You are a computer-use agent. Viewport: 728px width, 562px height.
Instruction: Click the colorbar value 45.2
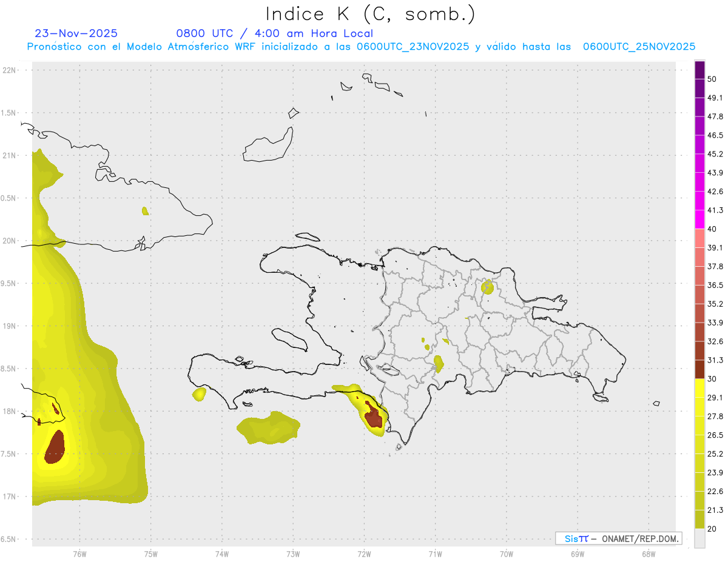pos(715,154)
